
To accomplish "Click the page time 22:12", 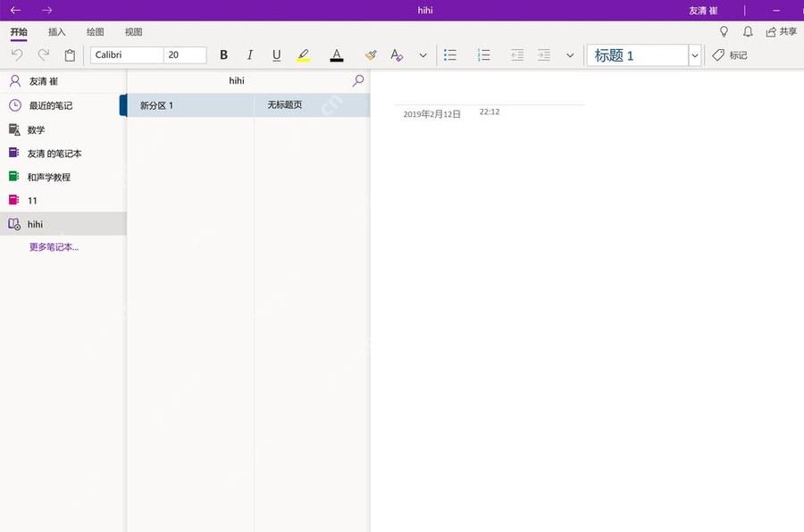I will (490, 112).
